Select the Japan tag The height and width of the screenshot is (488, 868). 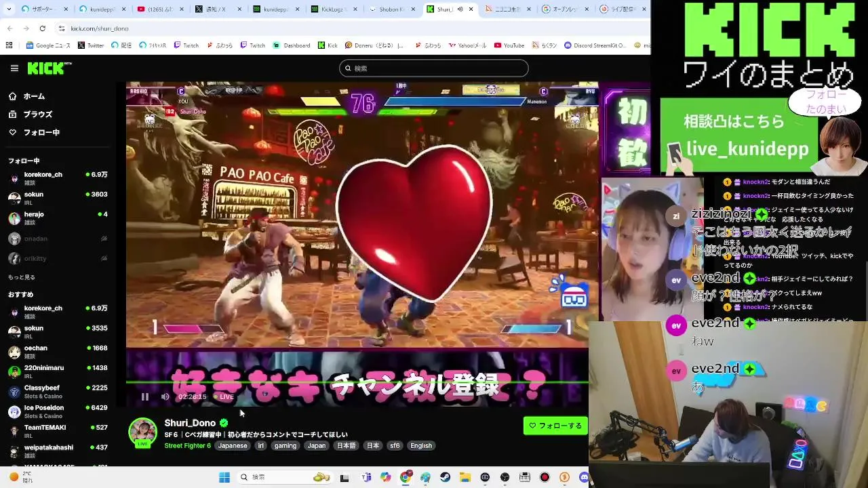click(x=317, y=446)
